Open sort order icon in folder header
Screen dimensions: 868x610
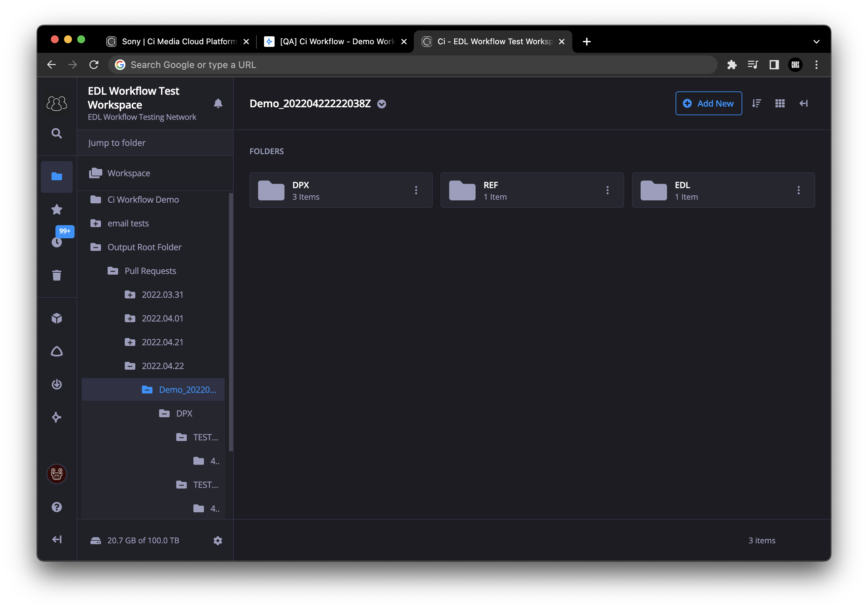pyautogui.click(x=756, y=103)
